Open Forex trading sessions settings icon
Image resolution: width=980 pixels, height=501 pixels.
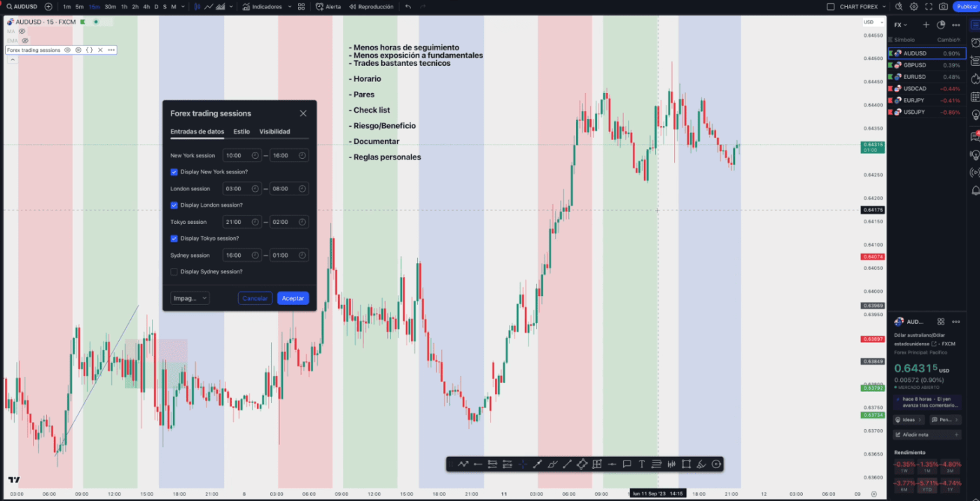[78, 50]
